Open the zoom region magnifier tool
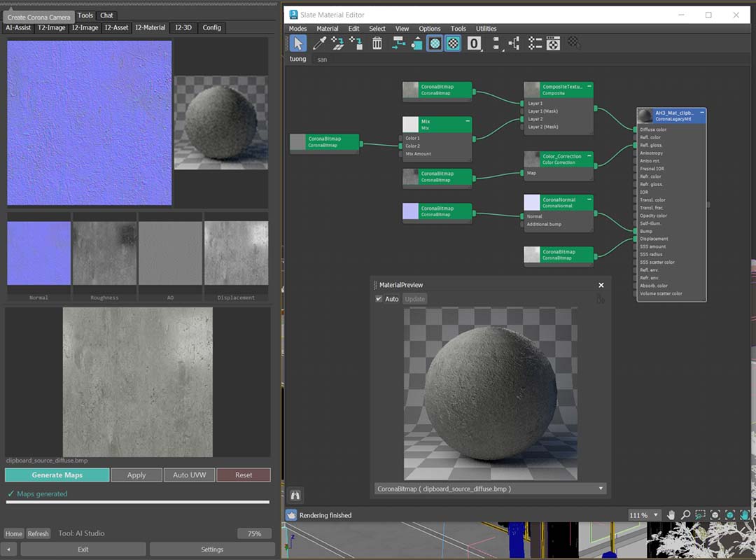 (699, 514)
